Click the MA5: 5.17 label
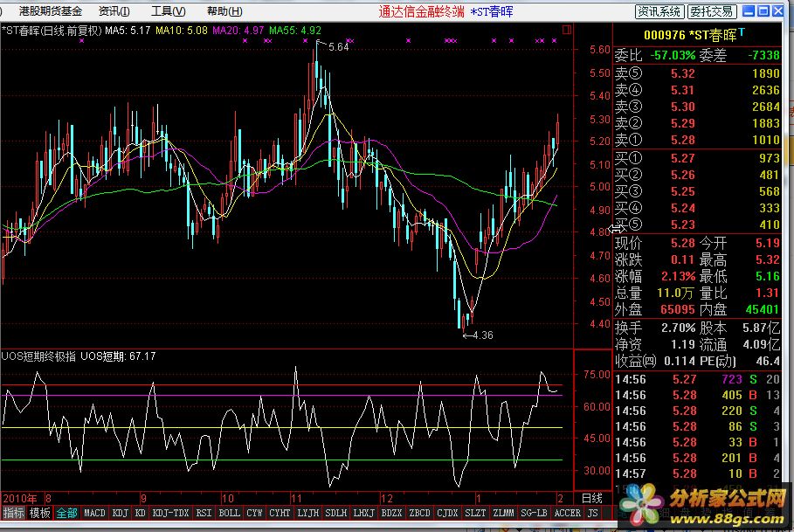This screenshot has width=794, height=532. [x=128, y=31]
